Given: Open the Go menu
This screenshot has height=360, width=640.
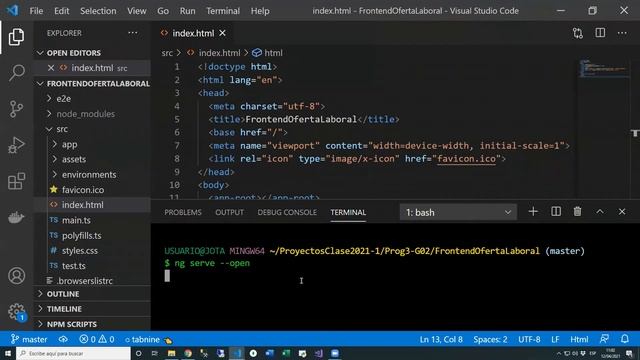Looking at the screenshot, I should pos(163,11).
